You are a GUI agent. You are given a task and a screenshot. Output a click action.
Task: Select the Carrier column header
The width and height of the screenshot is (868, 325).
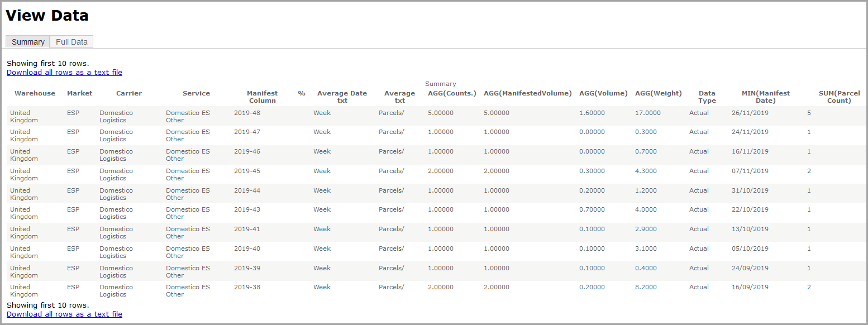tap(129, 93)
